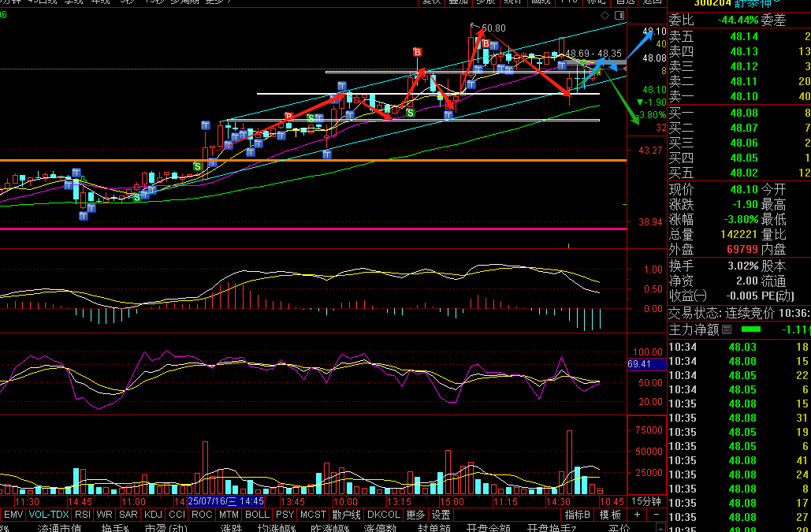Click the 卖二 ask row at 48.11
811x532 pixels.
coord(739,81)
